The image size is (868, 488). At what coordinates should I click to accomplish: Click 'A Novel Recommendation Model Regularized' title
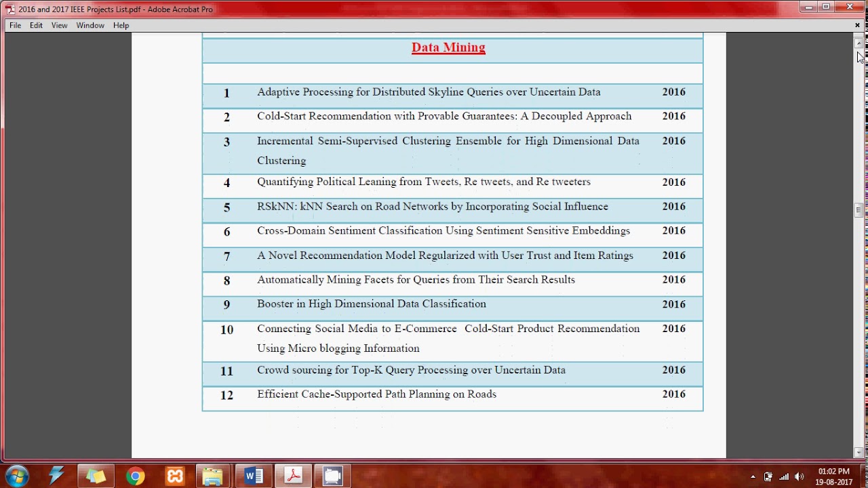[445, 256]
